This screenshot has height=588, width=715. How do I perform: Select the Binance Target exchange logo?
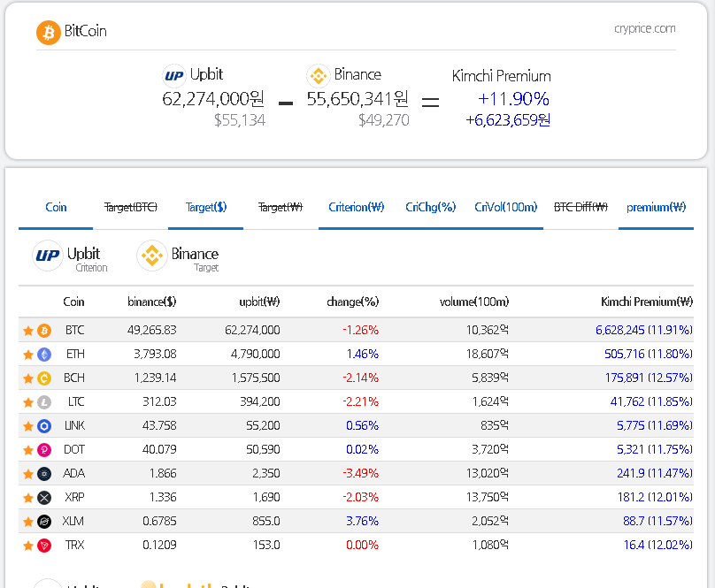pyautogui.click(x=152, y=256)
